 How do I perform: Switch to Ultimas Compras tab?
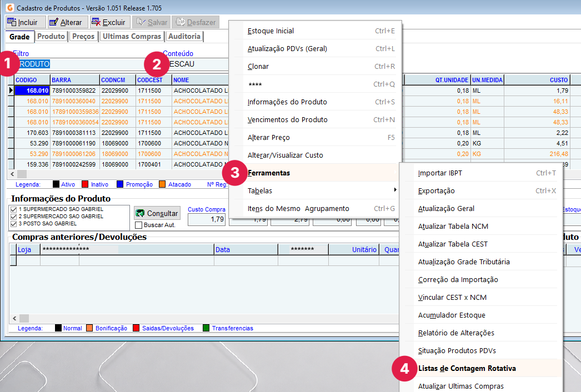tap(132, 36)
